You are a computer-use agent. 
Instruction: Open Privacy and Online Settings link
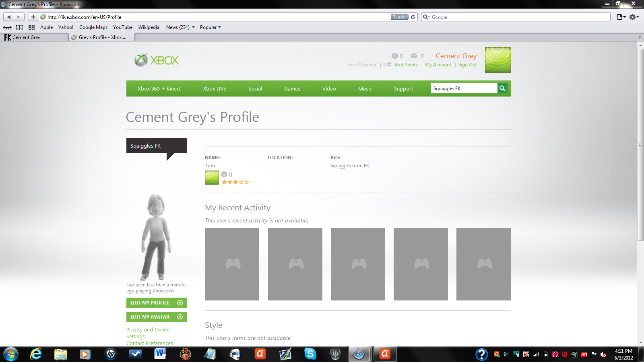click(148, 333)
